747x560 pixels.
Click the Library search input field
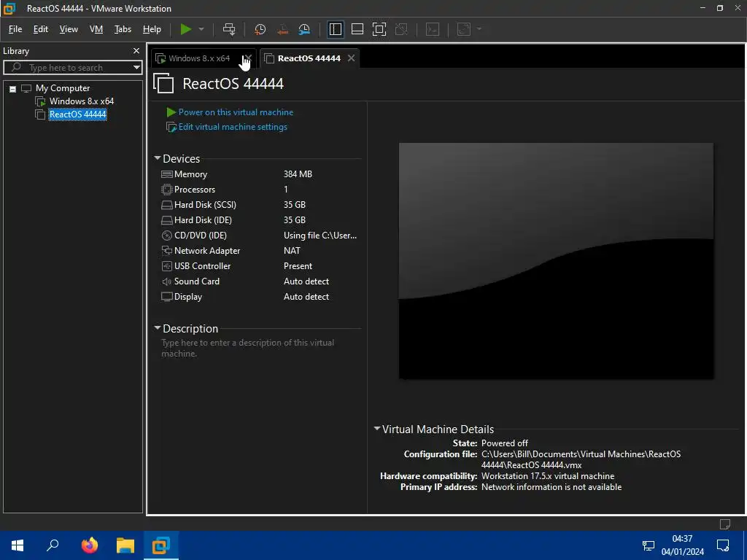(x=72, y=68)
